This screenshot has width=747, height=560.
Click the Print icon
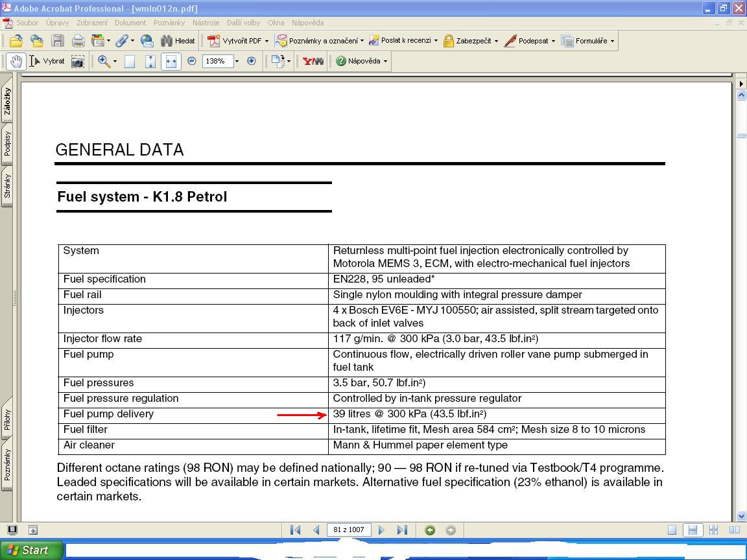point(78,41)
